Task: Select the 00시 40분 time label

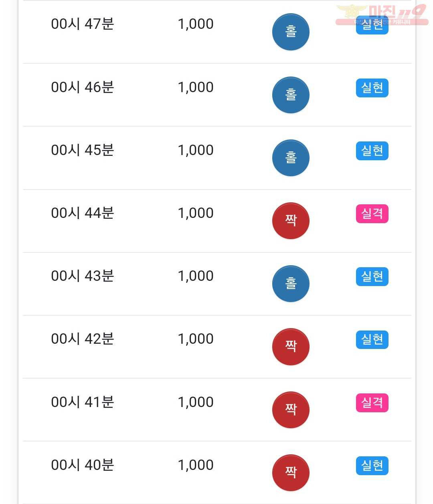Action: pyautogui.click(x=83, y=465)
